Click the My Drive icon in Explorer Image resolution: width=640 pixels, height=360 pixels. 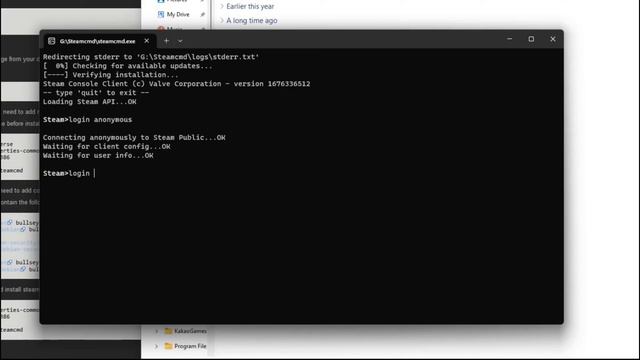tap(161, 14)
